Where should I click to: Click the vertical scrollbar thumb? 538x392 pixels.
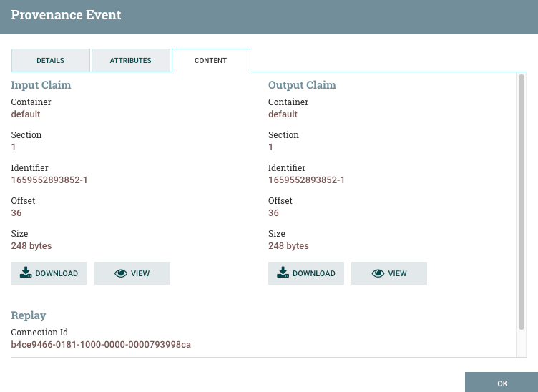pos(522,202)
